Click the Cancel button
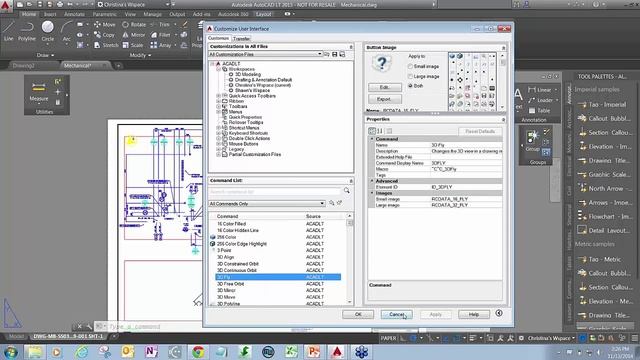This screenshot has height=360, width=640. (396, 314)
